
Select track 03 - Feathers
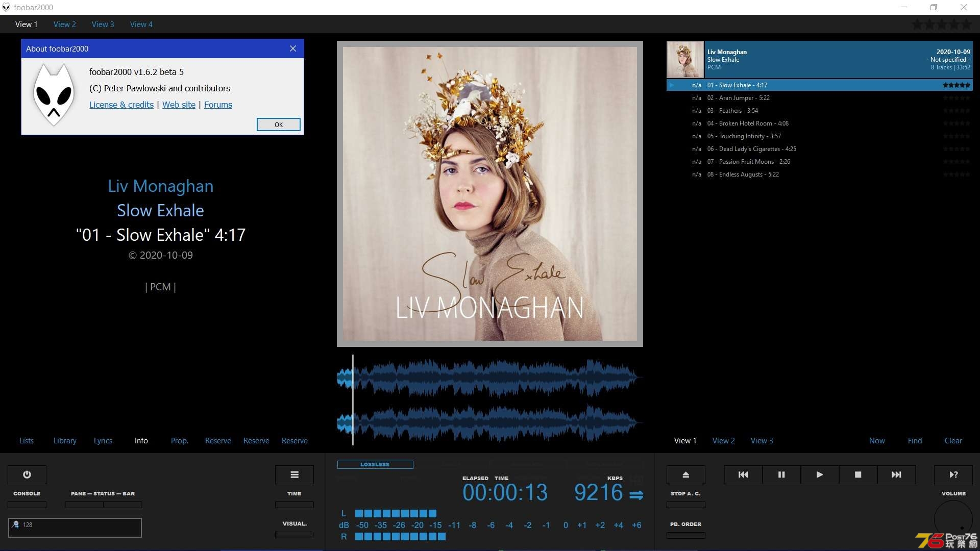pos(820,111)
